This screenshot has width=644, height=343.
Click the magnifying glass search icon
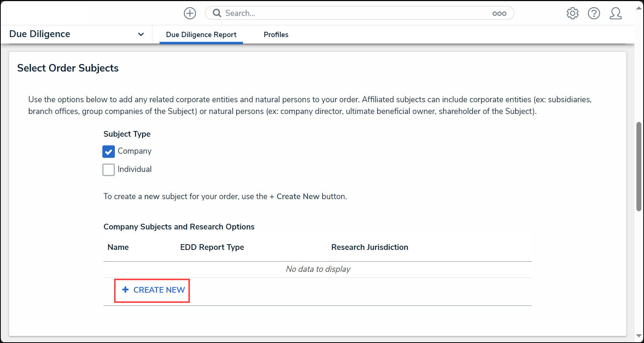(x=217, y=13)
